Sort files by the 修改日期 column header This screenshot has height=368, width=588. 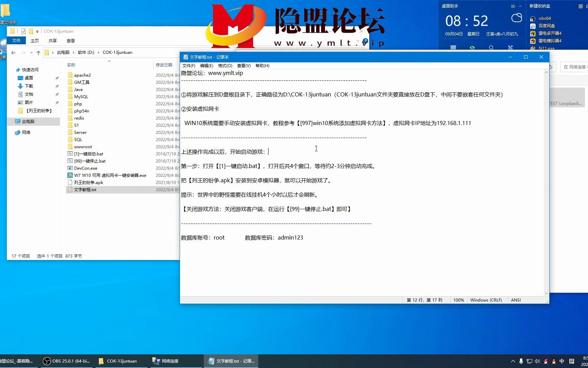(164, 65)
